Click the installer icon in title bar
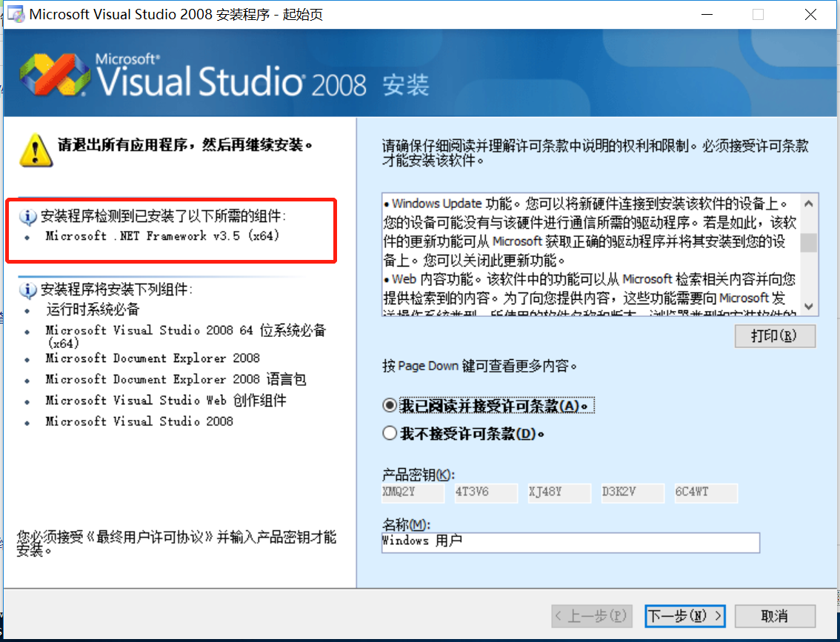Image resolution: width=840 pixels, height=642 pixels. [16, 15]
